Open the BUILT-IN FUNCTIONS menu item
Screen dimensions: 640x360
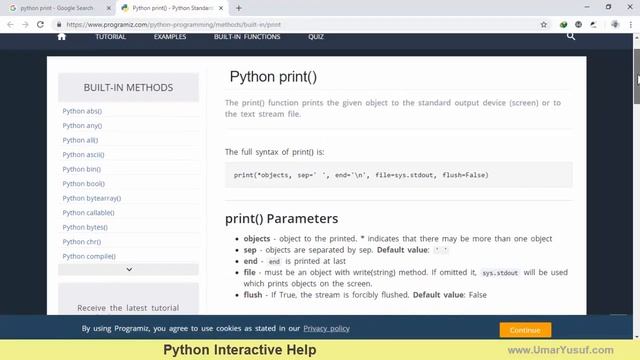coord(247,37)
